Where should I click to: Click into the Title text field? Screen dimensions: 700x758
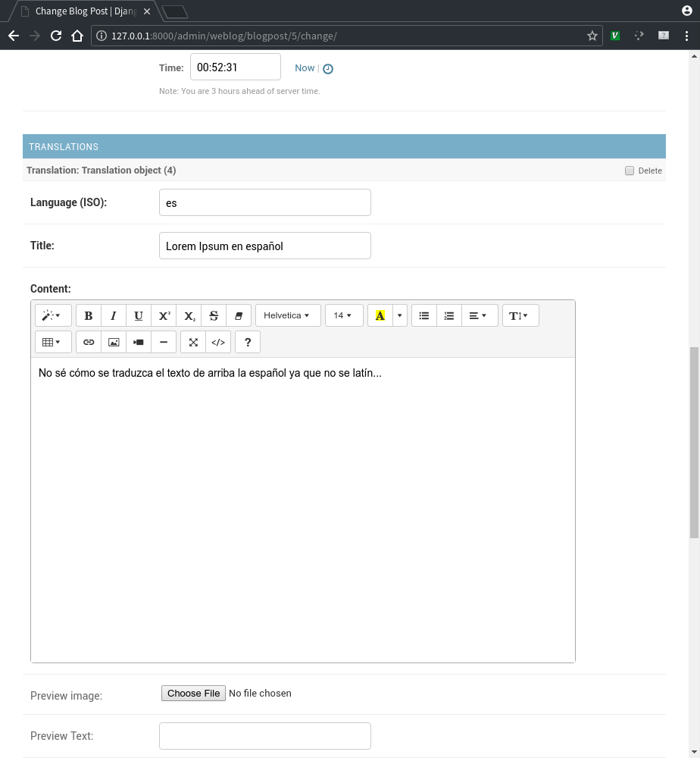(264, 246)
